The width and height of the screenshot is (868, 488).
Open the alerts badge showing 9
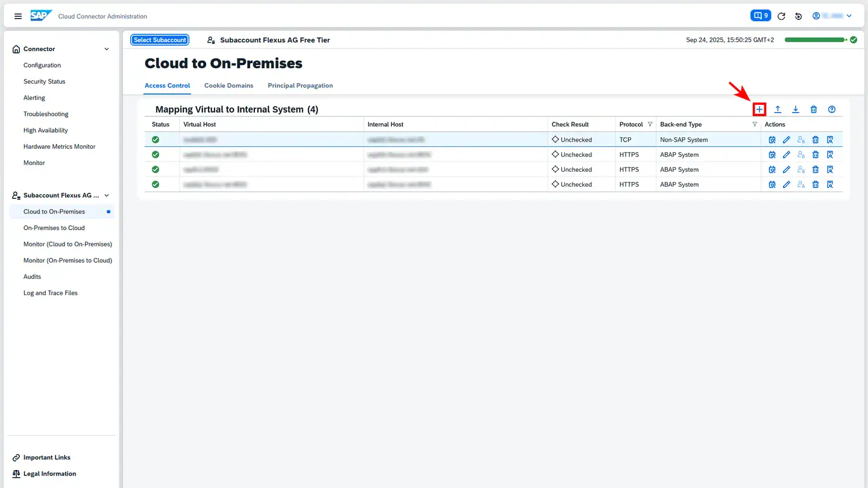[x=759, y=16]
